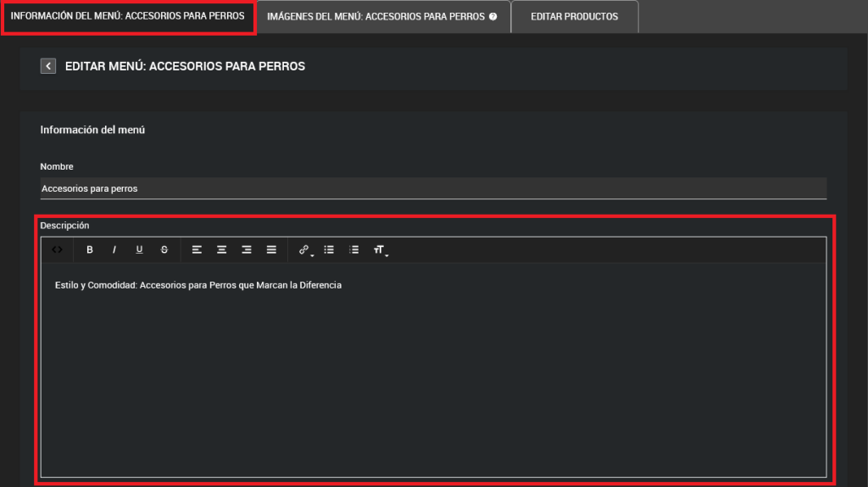Apply bold formatting in the description toolbar
The width and height of the screenshot is (868, 487).
[90, 249]
